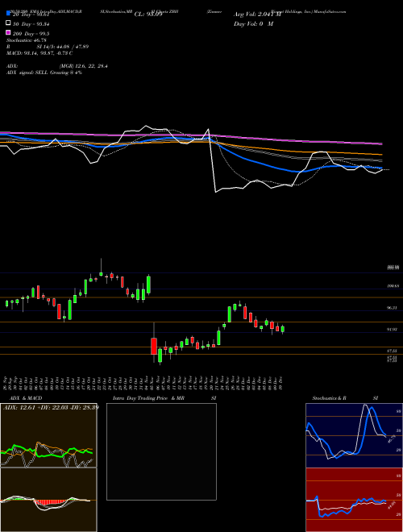Image resolution: width=403 pixels, height=532 pixels.
Task: Click the last green candlestick on the chart
Action: 283,329
